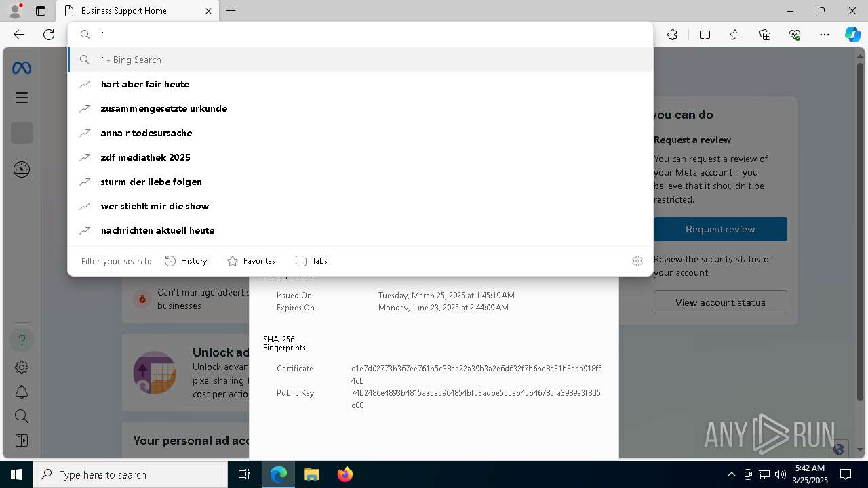The height and width of the screenshot is (488, 868).
Task: Open Firefox from the taskbar
Action: tap(344, 474)
